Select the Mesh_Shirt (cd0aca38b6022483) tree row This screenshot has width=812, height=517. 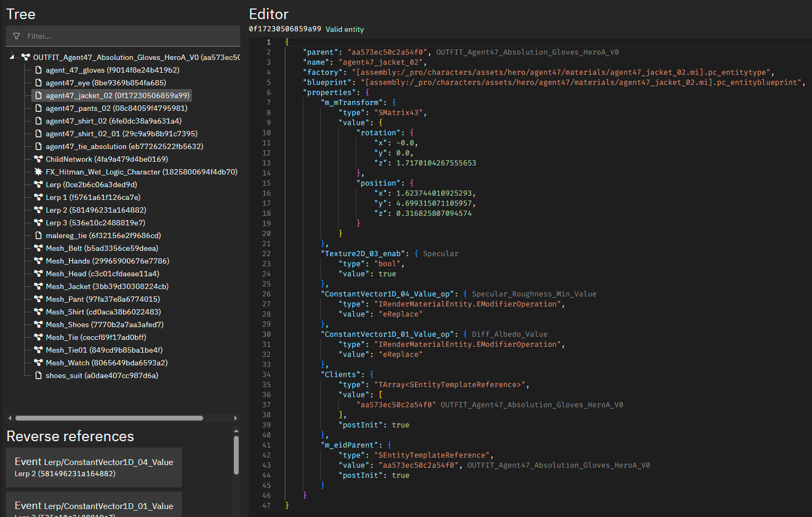click(x=98, y=312)
